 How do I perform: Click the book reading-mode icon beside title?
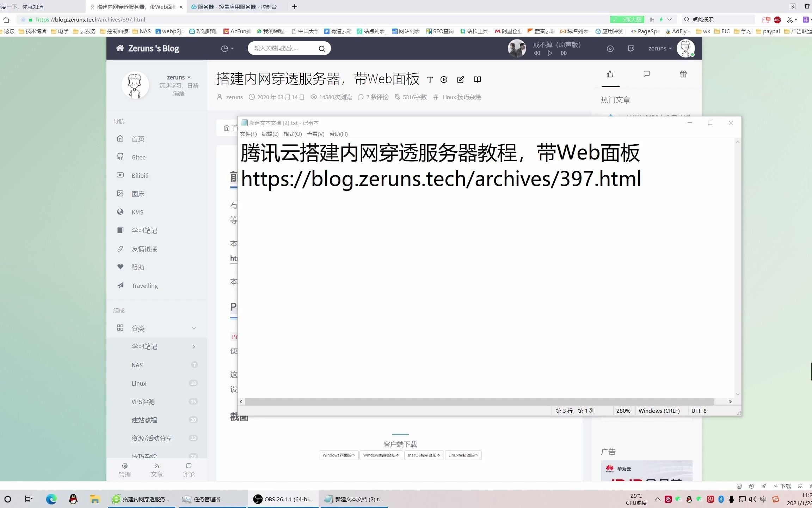[477, 79]
